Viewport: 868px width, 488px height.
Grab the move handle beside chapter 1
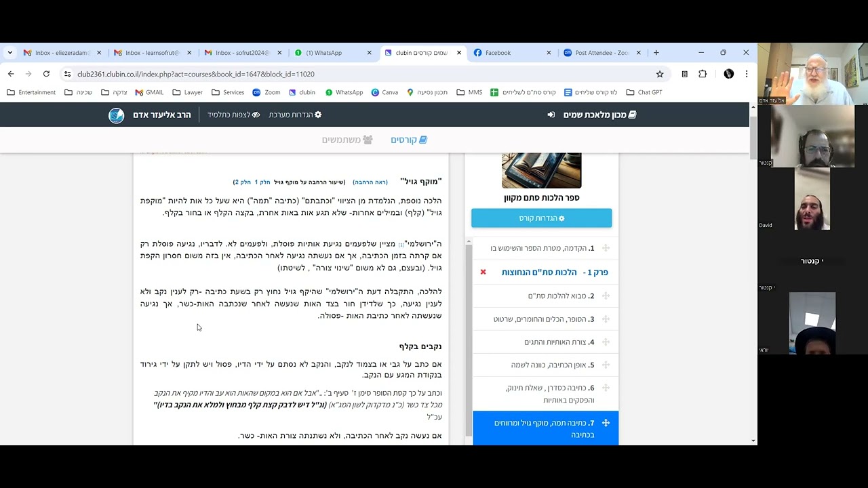coord(606,248)
